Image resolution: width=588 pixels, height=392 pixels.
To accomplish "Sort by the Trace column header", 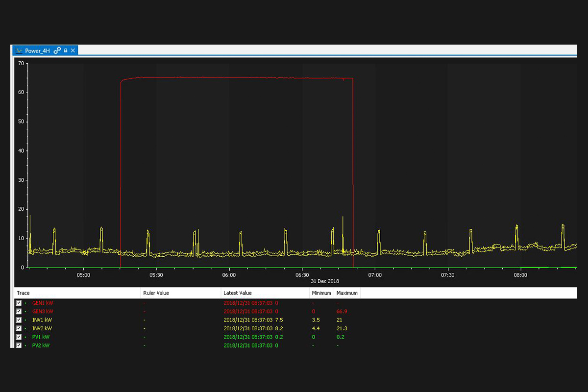I will [24, 293].
